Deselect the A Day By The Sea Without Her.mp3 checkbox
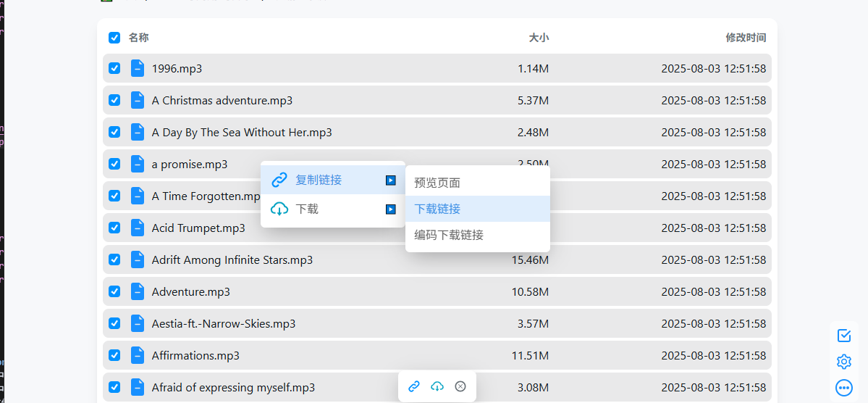The height and width of the screenshot is (403, 868). coord(114,132)
